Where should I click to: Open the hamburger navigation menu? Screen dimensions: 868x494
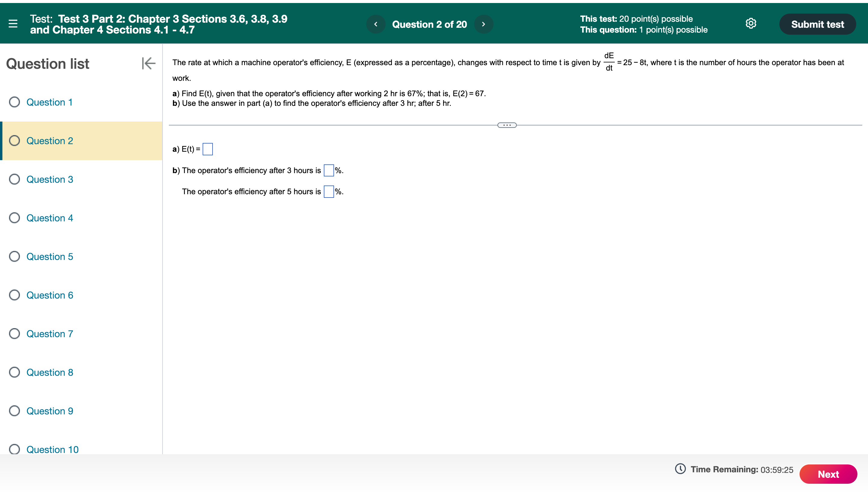click(12, 24)
